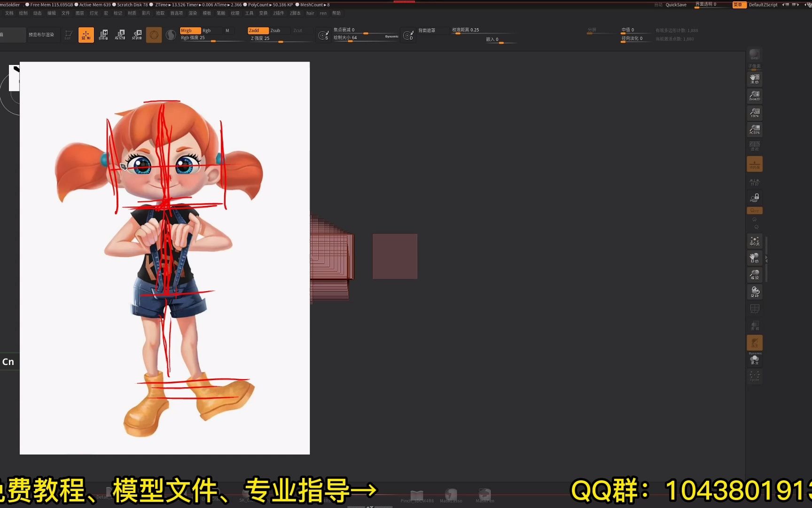
Task: Click the right-panel lock camera icon
Action: [755, 198]
